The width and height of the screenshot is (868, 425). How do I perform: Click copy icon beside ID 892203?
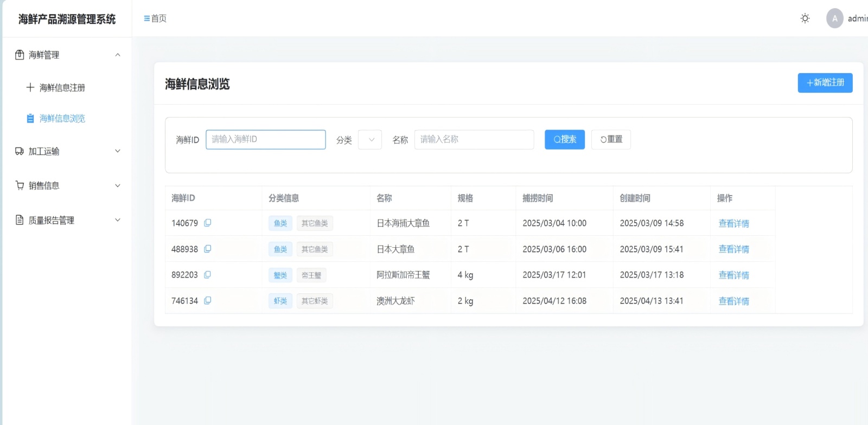click(207, 275)
